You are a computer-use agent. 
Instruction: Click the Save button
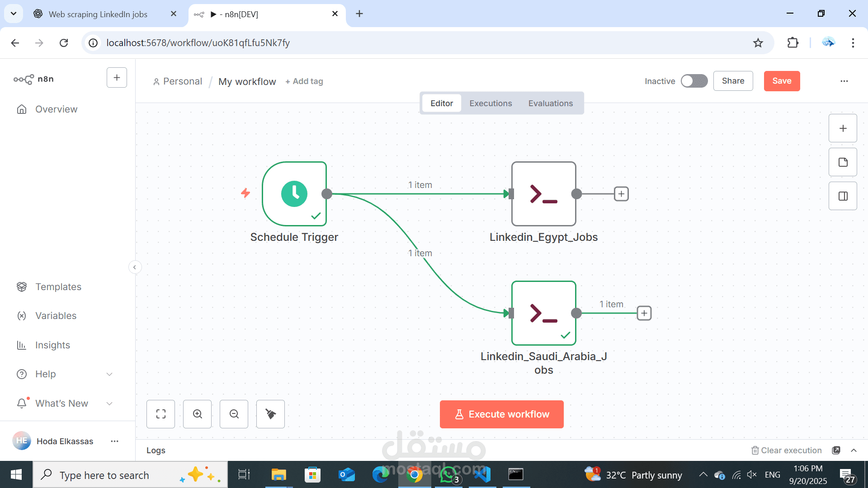[782, 81]
